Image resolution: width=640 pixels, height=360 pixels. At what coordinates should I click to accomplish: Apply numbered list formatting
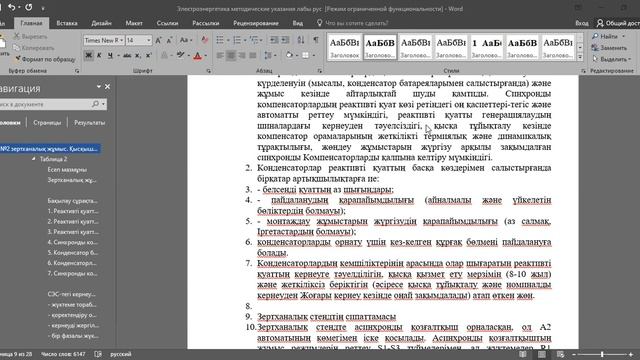click(x=237, y=40)
